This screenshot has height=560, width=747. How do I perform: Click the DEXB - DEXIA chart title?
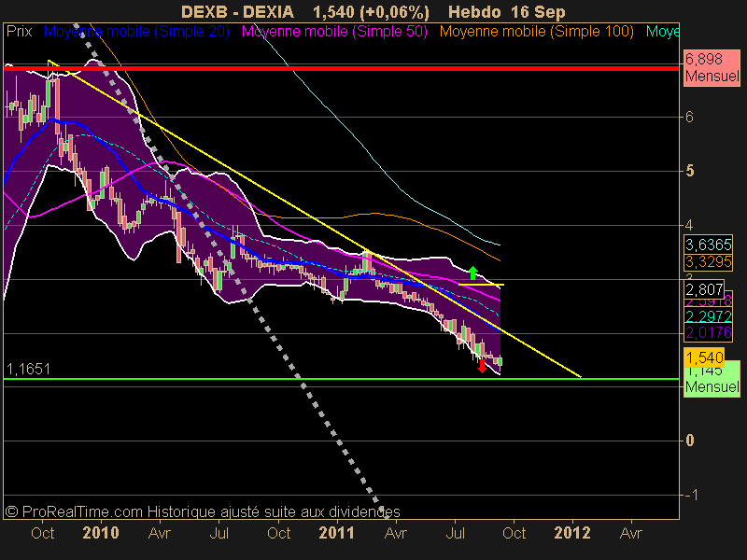(x=238, y=11)
